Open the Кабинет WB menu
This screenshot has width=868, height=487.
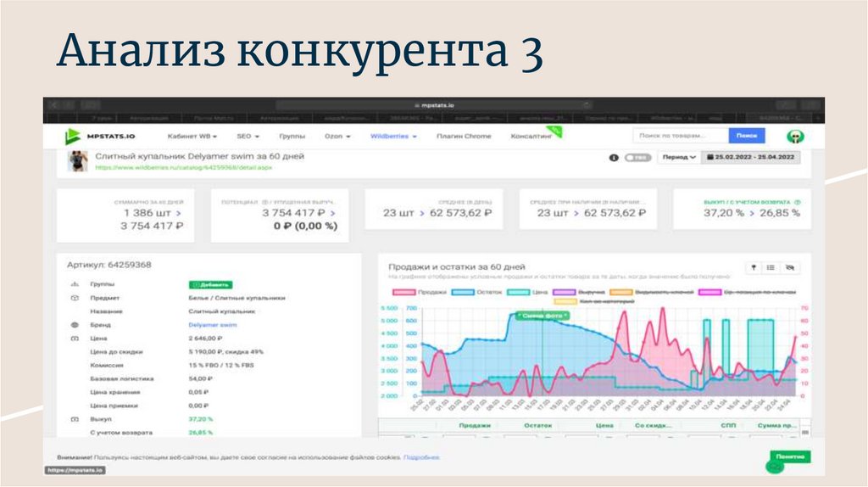click(x=192, y=137)
